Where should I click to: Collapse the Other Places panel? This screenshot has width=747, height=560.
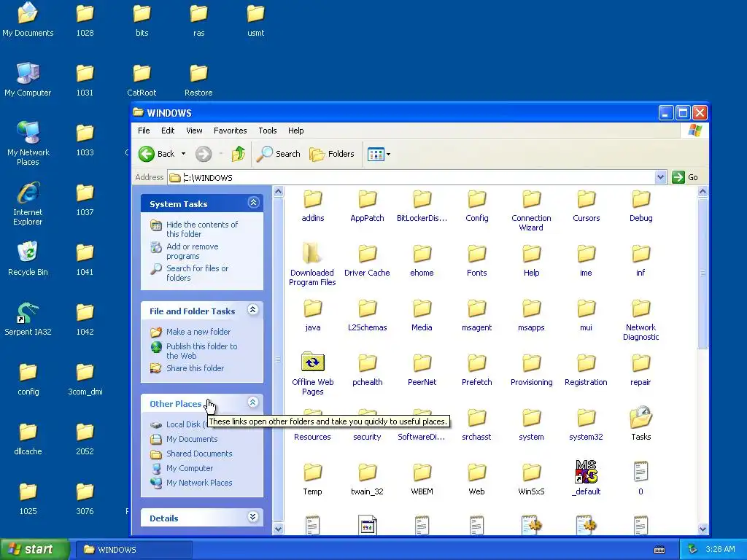point(253,402)
